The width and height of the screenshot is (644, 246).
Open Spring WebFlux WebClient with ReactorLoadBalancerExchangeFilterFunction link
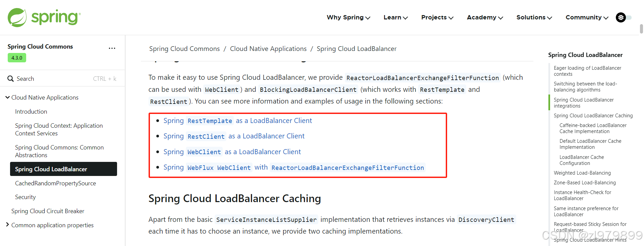click(x=294, y=167)
